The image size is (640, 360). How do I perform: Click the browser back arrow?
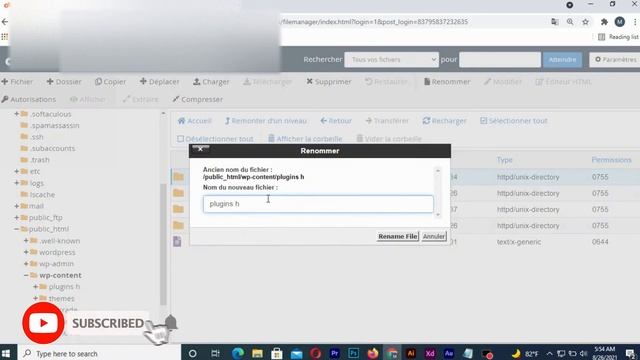click(x=5, y=22)
